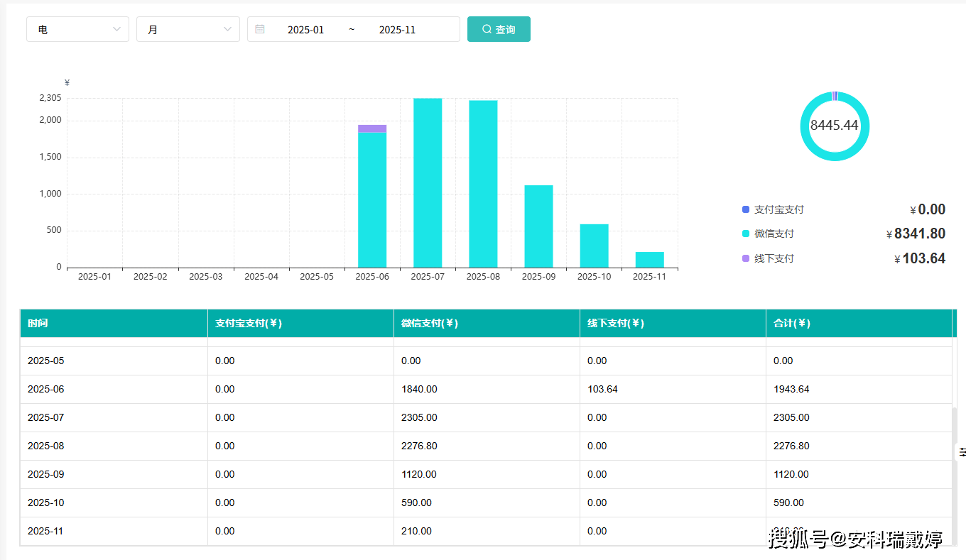966x560 pixels.
Task: Select the 2025-10 row time cell
Action: (x=114, y=503)
